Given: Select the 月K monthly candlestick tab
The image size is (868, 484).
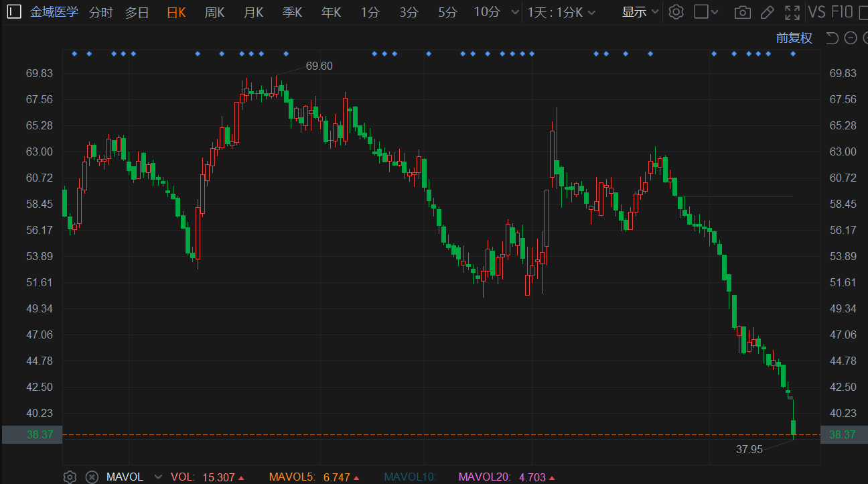Looking at the screenshot, I should click(x=253, y=12).
